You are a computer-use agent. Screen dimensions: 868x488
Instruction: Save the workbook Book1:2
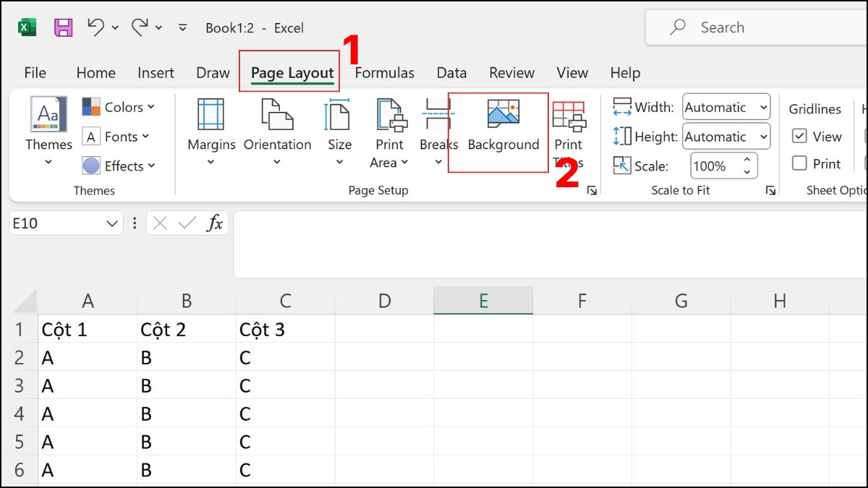64,27
